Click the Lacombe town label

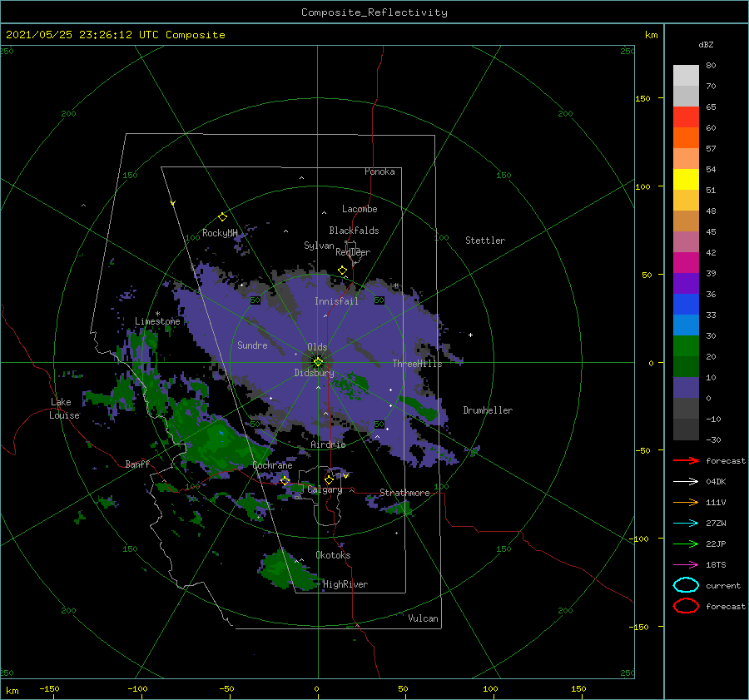click(360, 209)
